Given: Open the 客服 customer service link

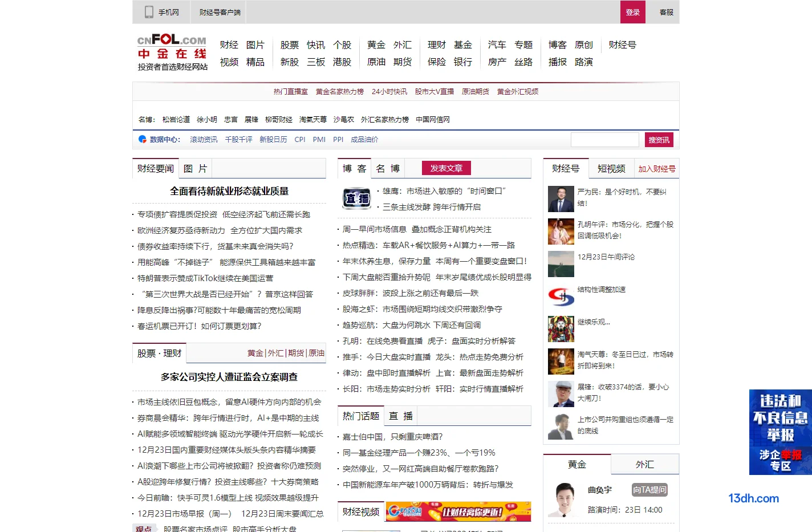Looking at the screenshot, I should (x=667, y=12).
